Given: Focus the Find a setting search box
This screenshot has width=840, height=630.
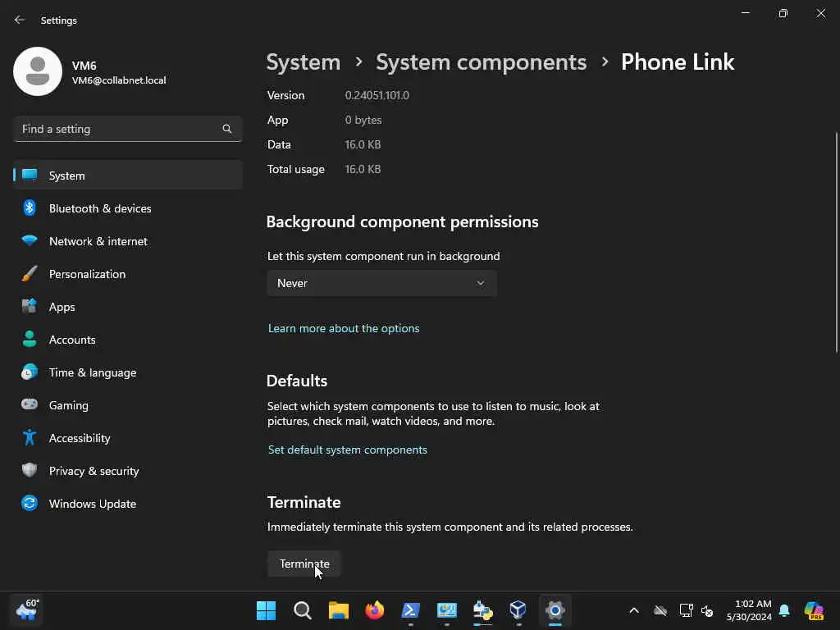Looking at the screenshot, I should pos(127,129).
